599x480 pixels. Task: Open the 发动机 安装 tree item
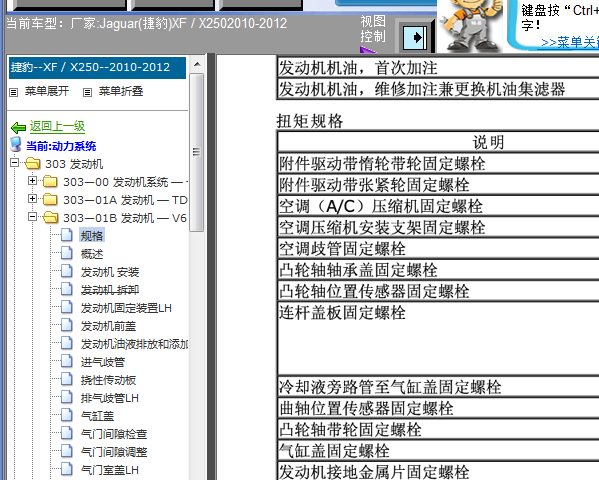click(110, 272)
